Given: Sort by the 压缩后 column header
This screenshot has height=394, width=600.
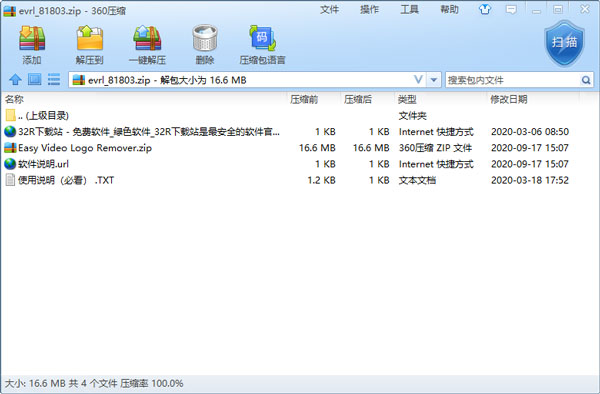Looking at the screenshot, I should [358, 99].
